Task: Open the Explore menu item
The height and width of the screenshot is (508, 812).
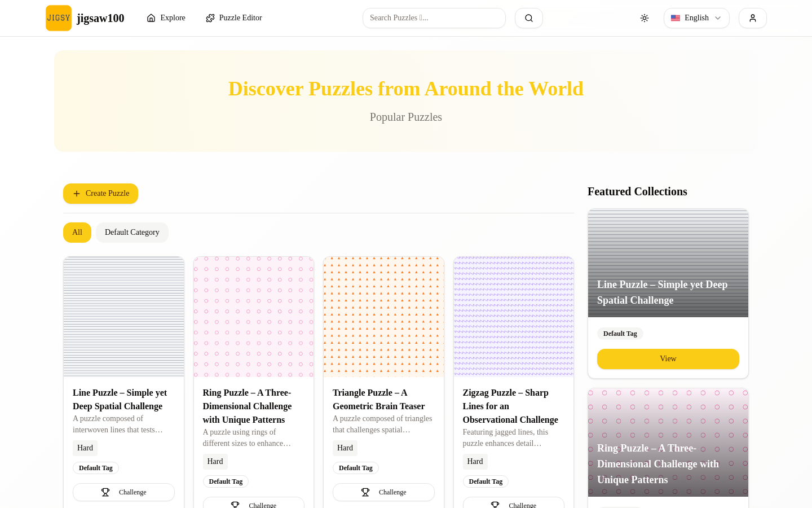Action: pos(166,18)
